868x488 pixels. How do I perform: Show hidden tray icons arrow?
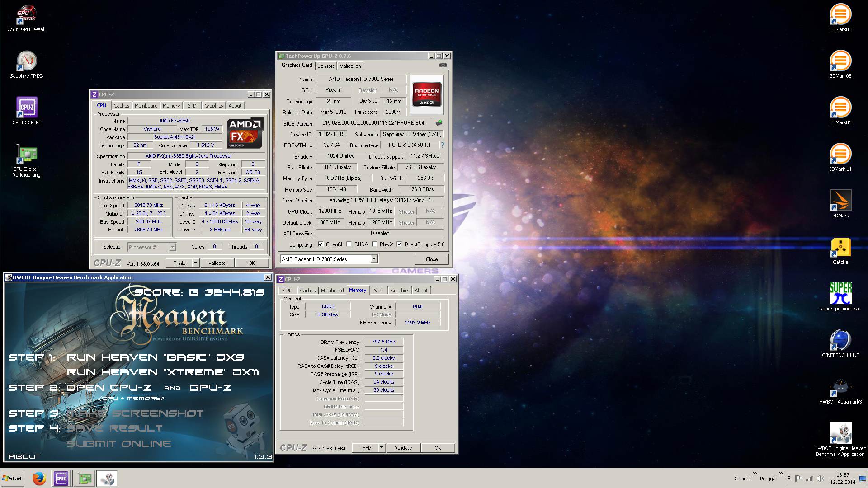point(789,478)
